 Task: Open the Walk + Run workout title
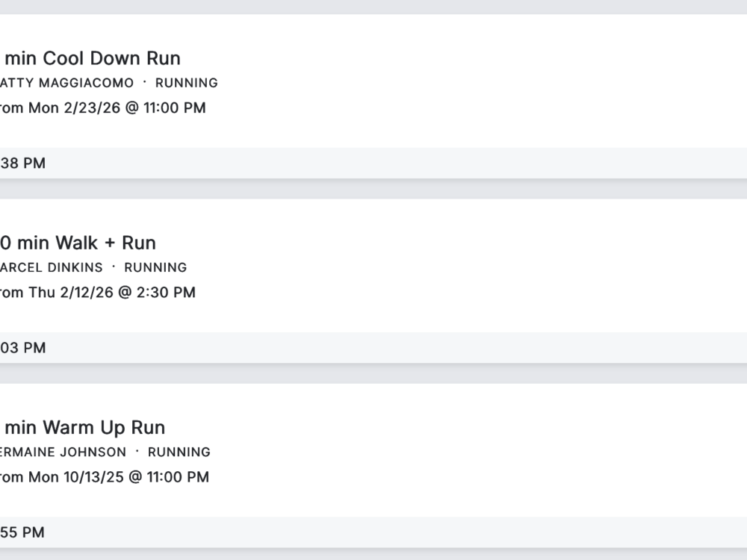(x=78, y=243)
